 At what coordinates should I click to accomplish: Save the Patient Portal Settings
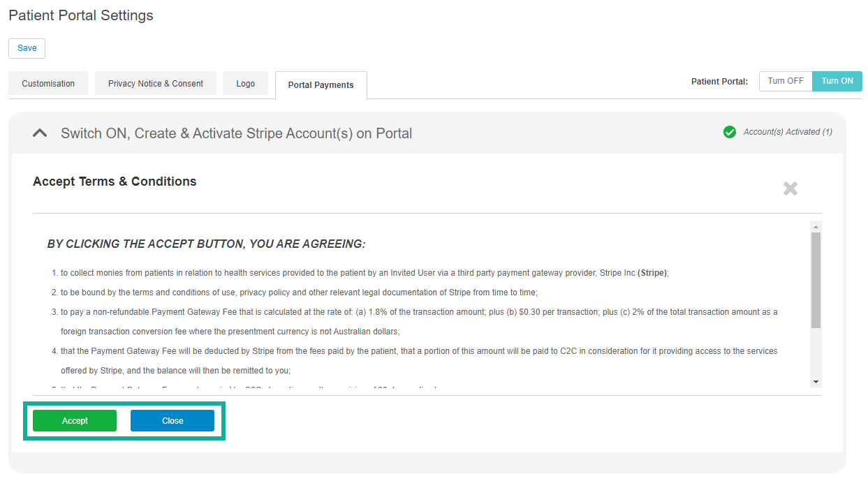coord(27,48)
